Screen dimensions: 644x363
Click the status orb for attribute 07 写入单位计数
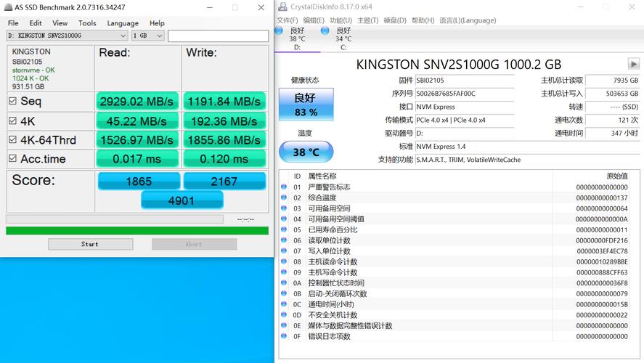[284, 251]
